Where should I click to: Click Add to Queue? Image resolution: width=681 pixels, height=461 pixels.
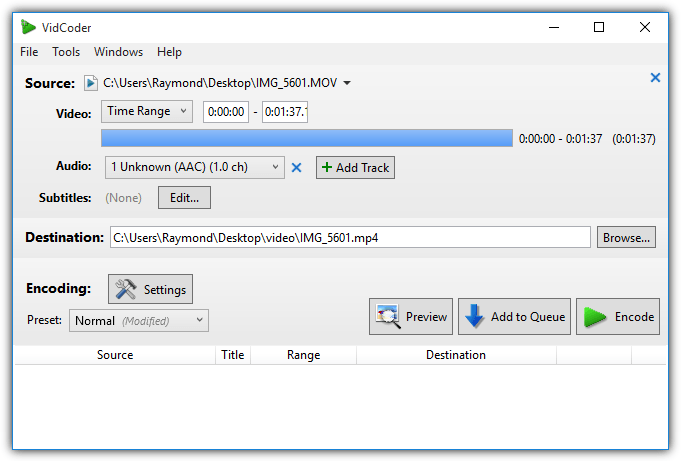[514, 316]
